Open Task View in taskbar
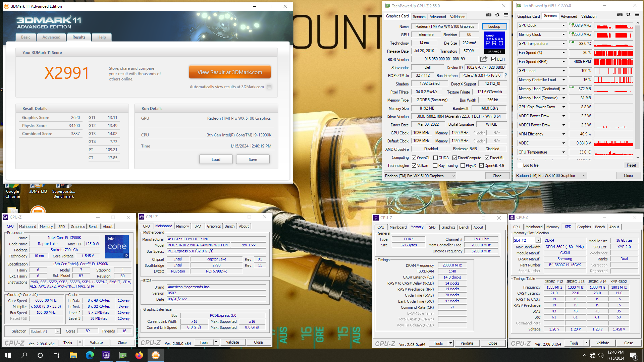 pyautogui.click(x=56, y=355)
